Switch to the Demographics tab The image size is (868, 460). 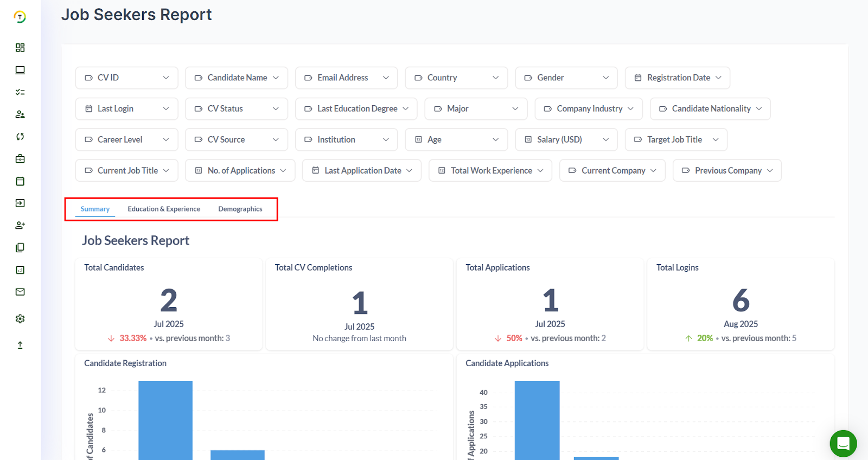click(240, 209)
